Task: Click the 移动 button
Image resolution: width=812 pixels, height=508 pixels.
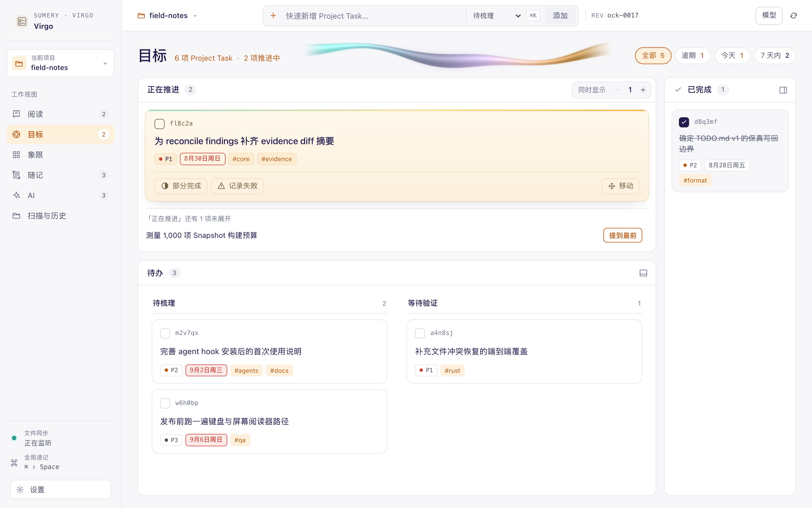Action: (620, 186)
